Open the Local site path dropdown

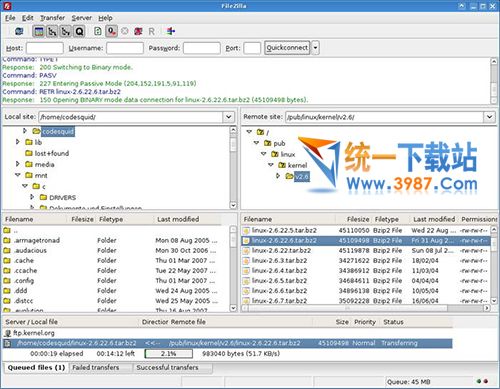(228, 117)
